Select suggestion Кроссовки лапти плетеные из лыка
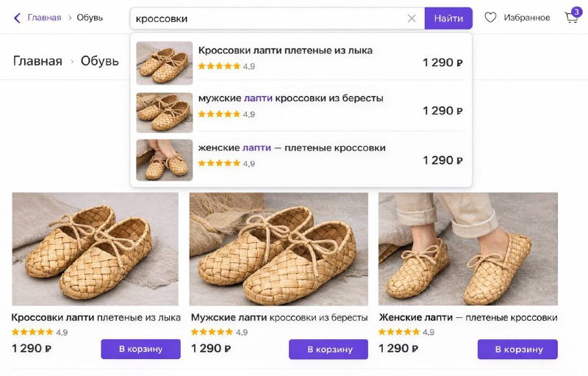The image size is (588, 376). coord(285,51)
